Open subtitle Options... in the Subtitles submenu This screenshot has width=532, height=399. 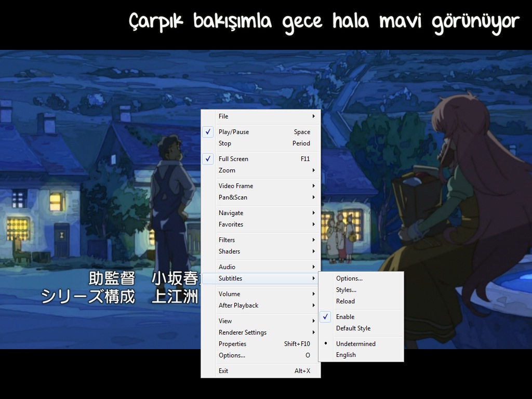coord(361,278)
